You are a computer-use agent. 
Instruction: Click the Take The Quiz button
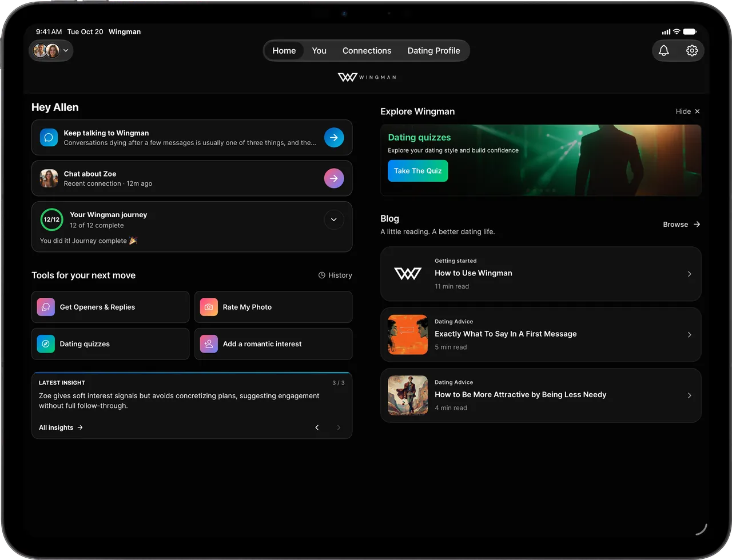click(x=418, y=171)
